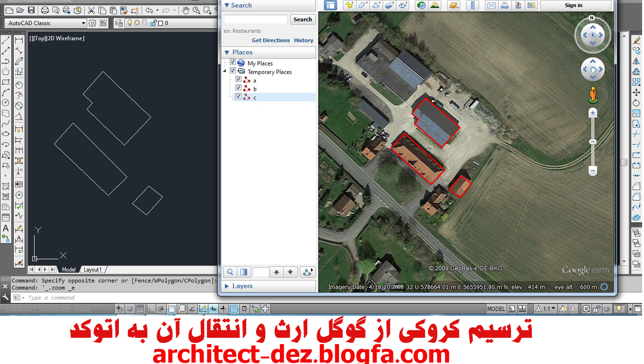Screen dimensions: 644x364
Task: Save the drawing with the floppy disk icon
Action: point(31,10)
